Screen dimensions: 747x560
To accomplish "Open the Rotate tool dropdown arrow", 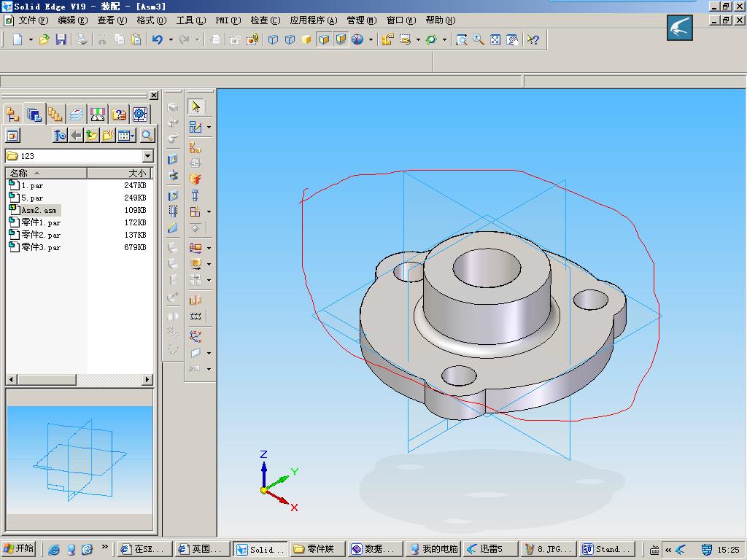I will (444, 39).
